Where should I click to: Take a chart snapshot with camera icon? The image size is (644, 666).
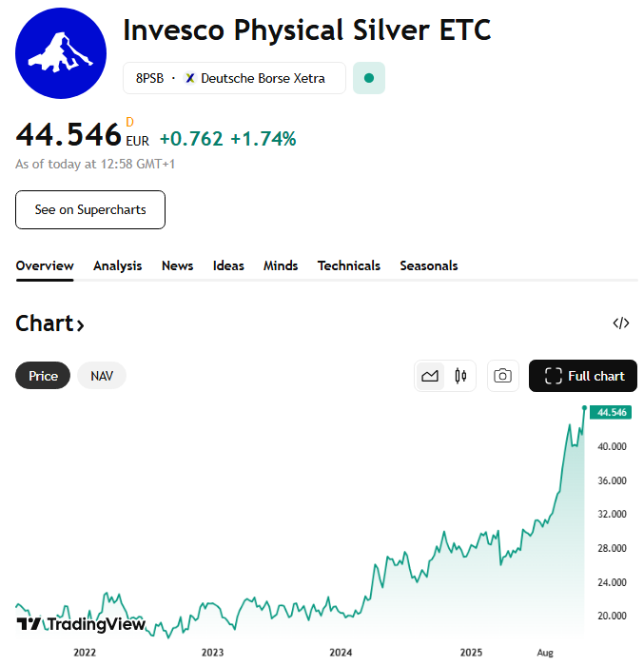pos(503,376)
